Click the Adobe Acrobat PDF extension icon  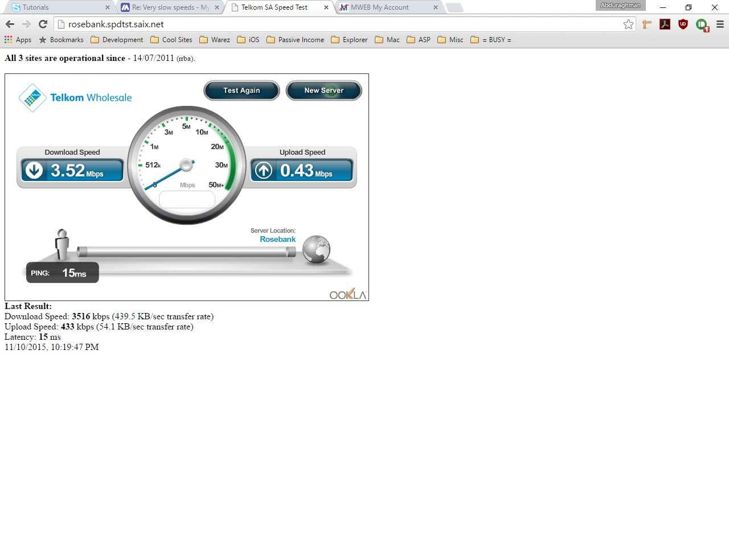coord(665,24)
